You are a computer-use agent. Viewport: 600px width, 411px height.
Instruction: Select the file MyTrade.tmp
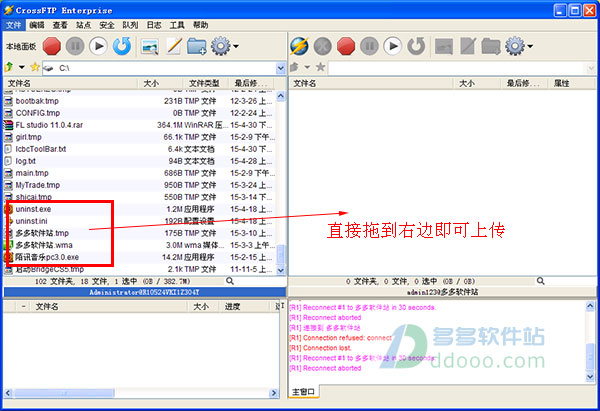139,185
